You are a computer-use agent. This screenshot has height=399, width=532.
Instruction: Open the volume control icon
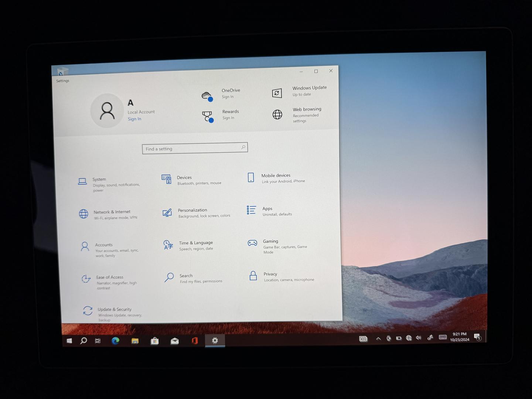[x=419, y=338]
